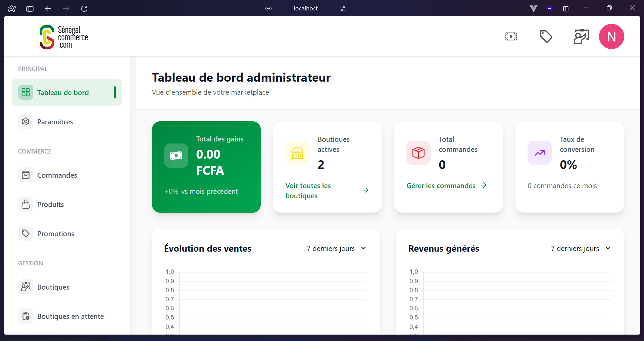Viewport: 644px width, 341px height.
Task: Click the Produits lock icon in the sidebar
Action: 26,204
